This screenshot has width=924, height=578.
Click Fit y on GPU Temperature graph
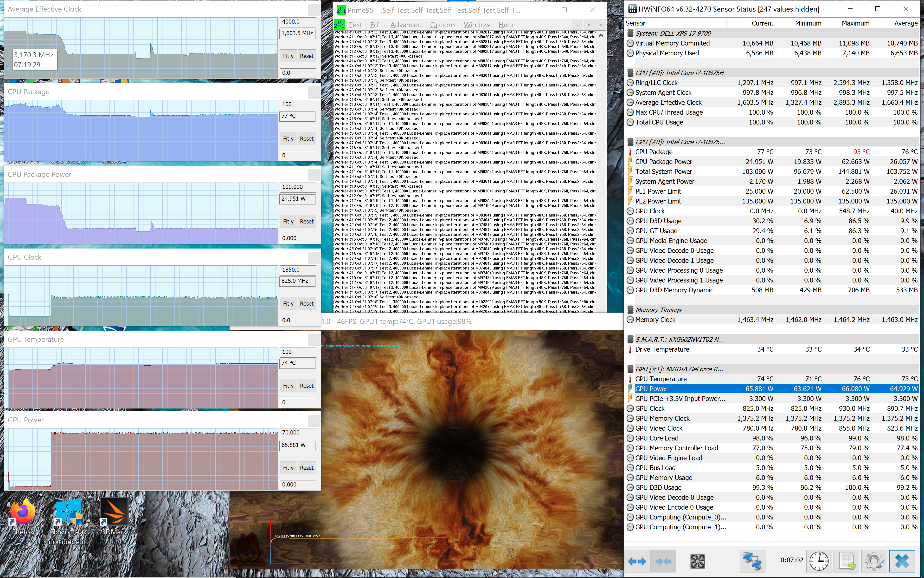288,386
